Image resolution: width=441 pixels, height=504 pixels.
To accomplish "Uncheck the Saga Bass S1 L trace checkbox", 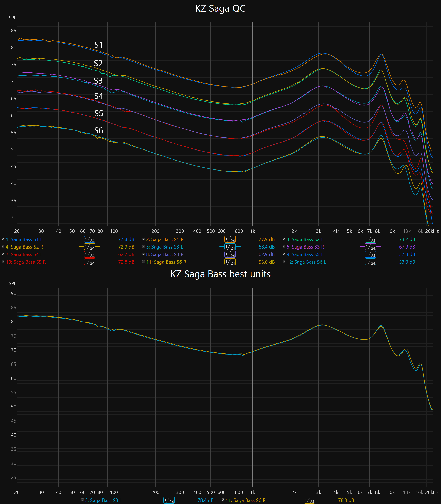I will pyautogui.click(x=3, y=239).
